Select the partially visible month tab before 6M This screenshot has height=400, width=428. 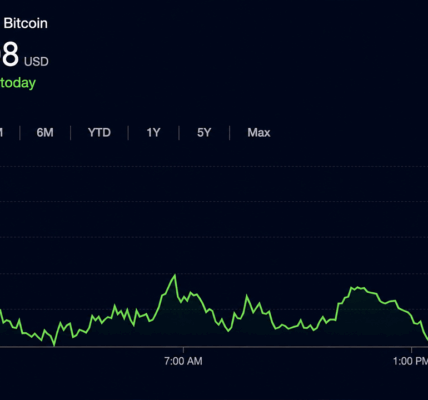pyautogui.click(x=1, y=133)
